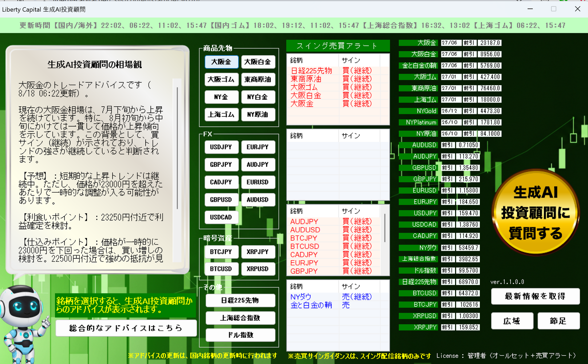Choose the 東商原油 button
The width and height of the screenshot is (588, 364).
(x=258, y=79)
